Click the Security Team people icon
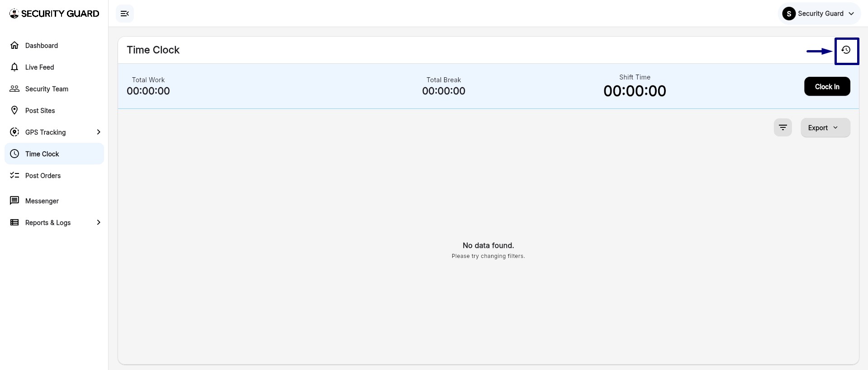The width and height of the screenshot is (868, 370). [14, 89]
